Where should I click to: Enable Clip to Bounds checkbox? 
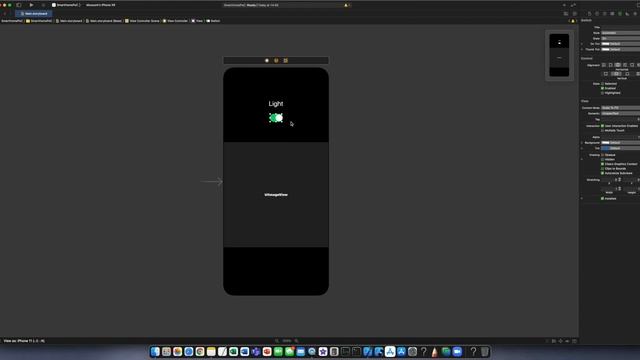(602, 168)
